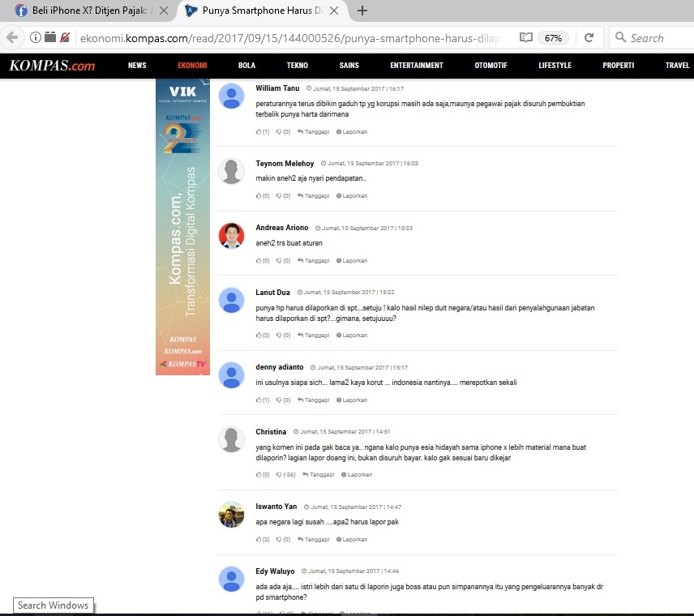
Task: Dislike Christina's comment with thumbs down
Action: click(x=280, y=475)
